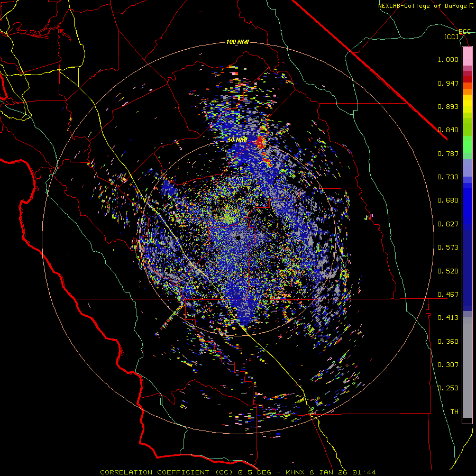Viewport: 476px width, 476px height.
Task: Select the 0.573 scale value
Action: (448, 248)
